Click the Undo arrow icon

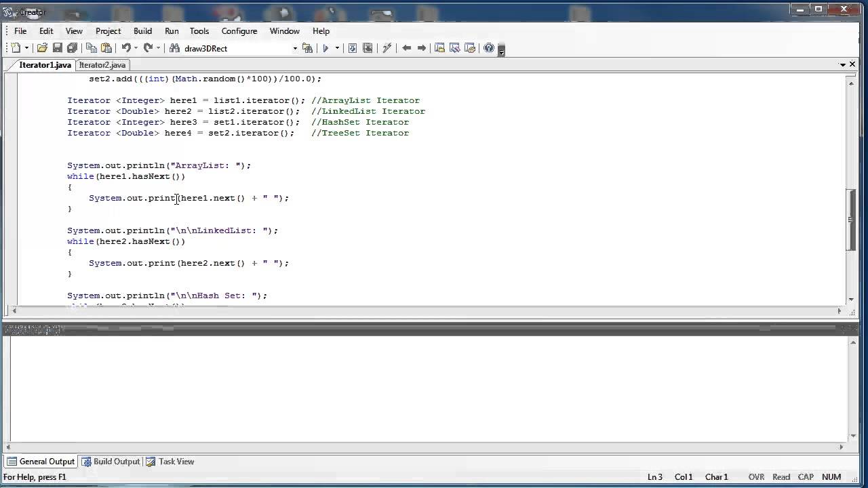point(125,48)
